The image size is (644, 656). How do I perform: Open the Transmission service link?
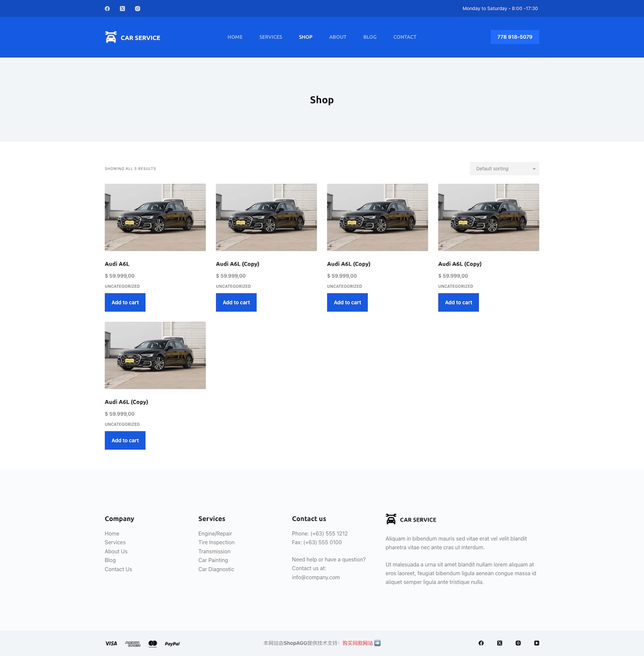tap(214, 551)
